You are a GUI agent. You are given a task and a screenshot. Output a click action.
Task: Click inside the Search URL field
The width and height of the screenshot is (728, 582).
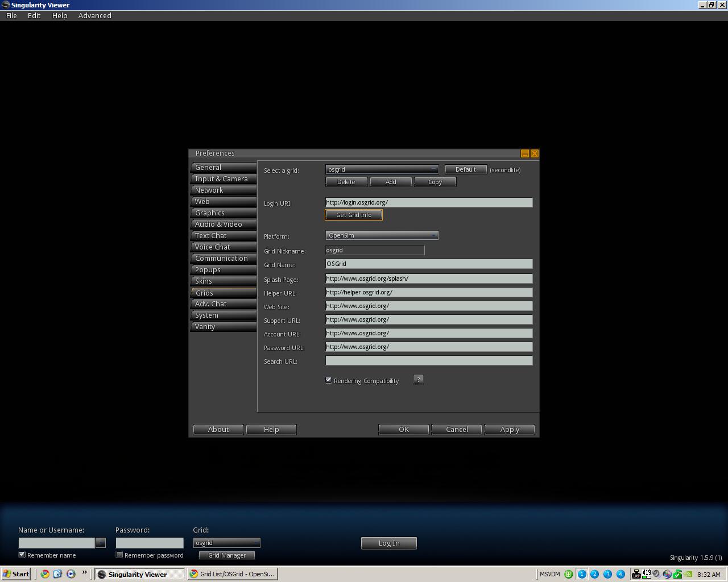428,360
